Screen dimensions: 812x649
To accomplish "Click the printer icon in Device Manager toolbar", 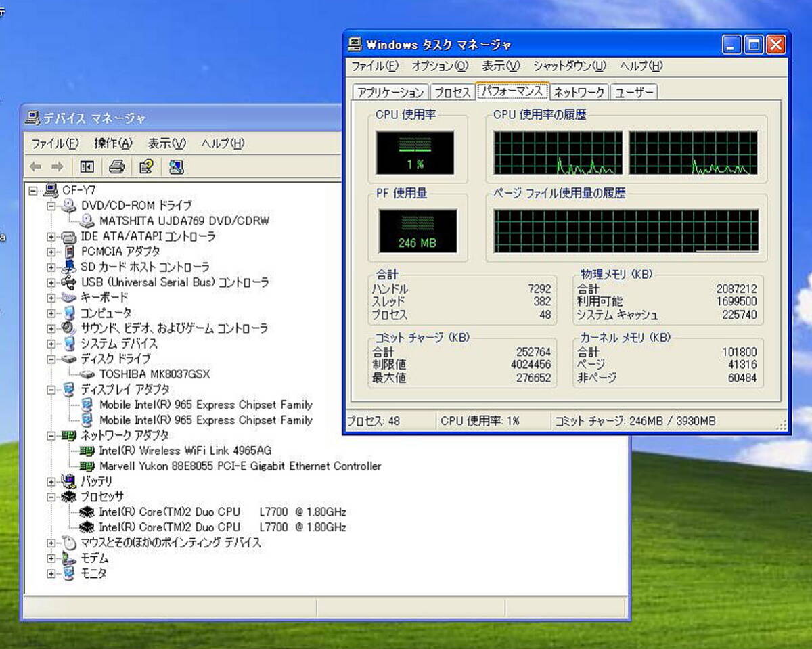I will click(x=116, y=166).
